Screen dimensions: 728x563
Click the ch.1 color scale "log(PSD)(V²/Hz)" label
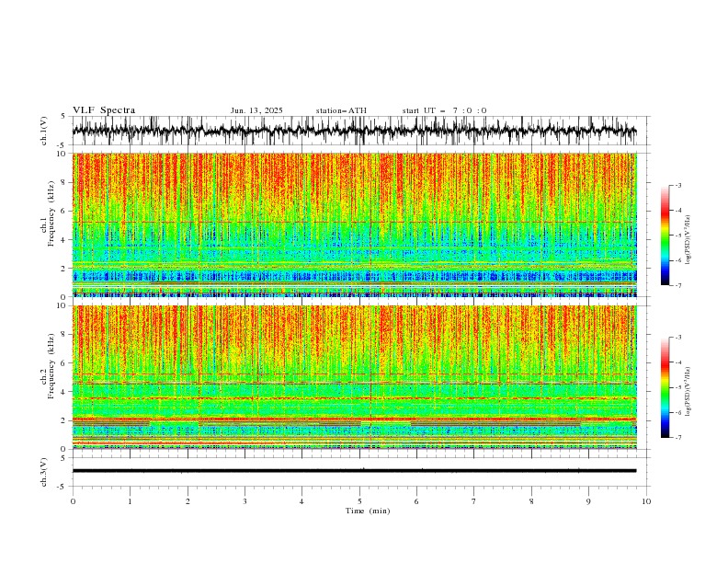point(688,240)
